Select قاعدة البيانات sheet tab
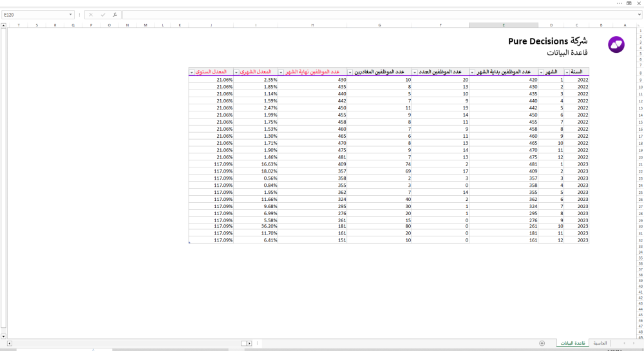The height and width of the screenshot is (351, 644). pyautogui.click(x=571, y=343)
